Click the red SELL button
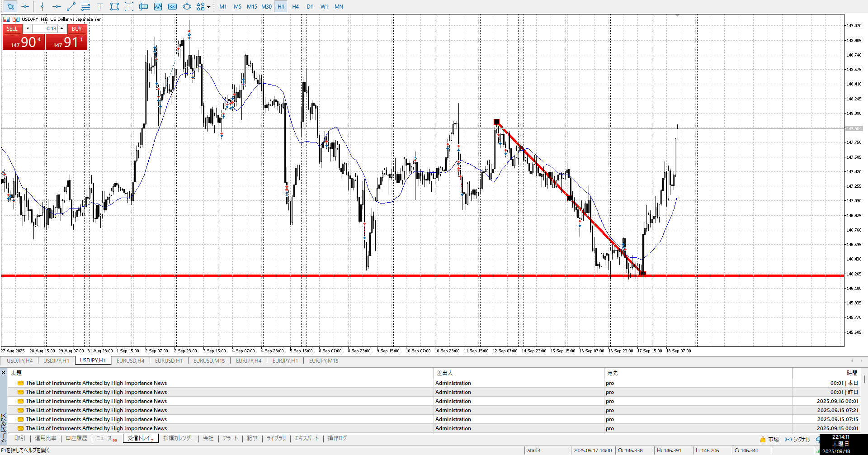Screen dimensions: 868x455 click(12, 28)
